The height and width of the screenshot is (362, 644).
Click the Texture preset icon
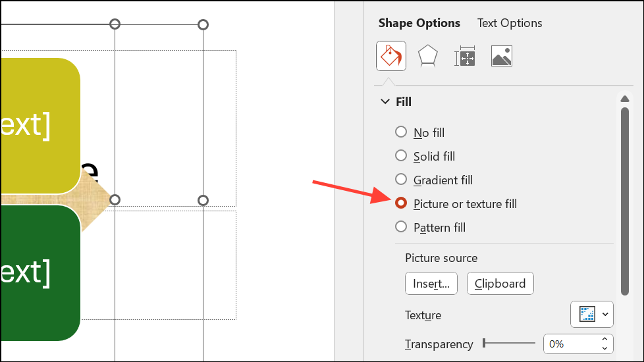click(587, 315)
